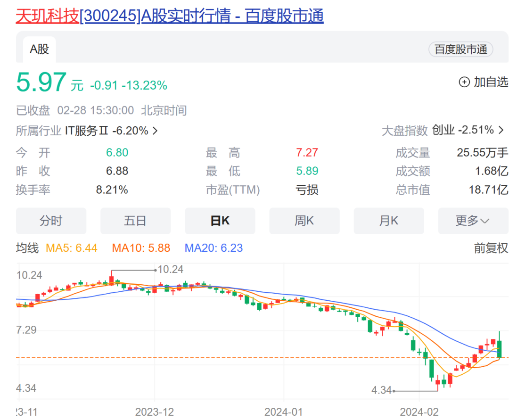This screenshot has width=509, height=420.
Task: Click the MA20: 6.23 indicator
Action: [213, 248]
